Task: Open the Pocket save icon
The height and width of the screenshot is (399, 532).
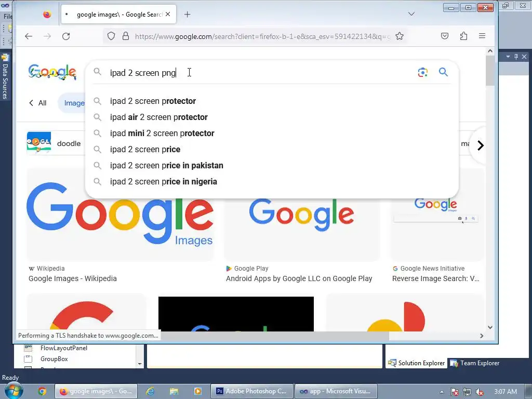Action: [445, 36]
